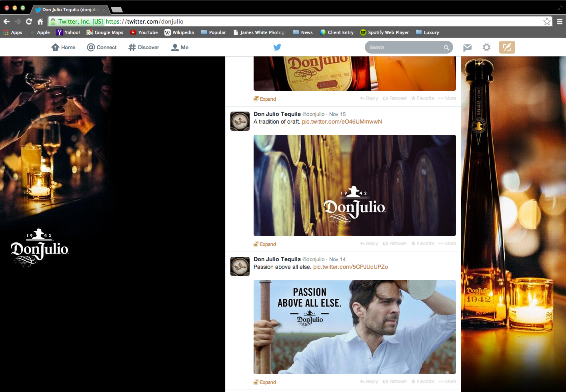The height and width of the screenshot is (392, 566).
Task: Open James White Photography bookmark
Action: point(260,32)
